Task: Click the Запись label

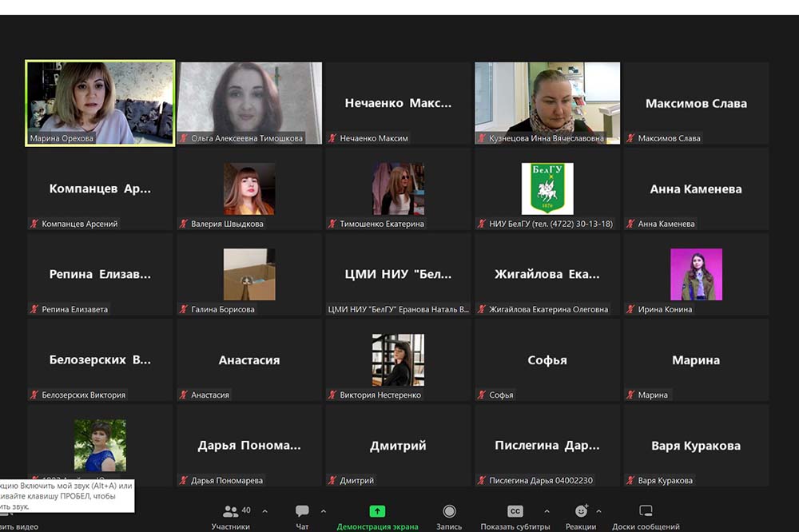Action: click(449, 526)
